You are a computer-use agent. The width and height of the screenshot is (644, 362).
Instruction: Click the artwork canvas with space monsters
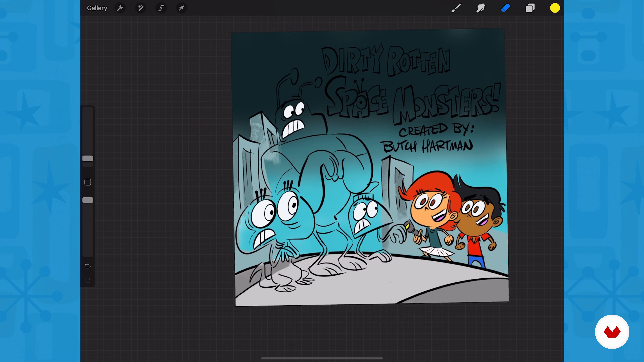coord(370,167)
